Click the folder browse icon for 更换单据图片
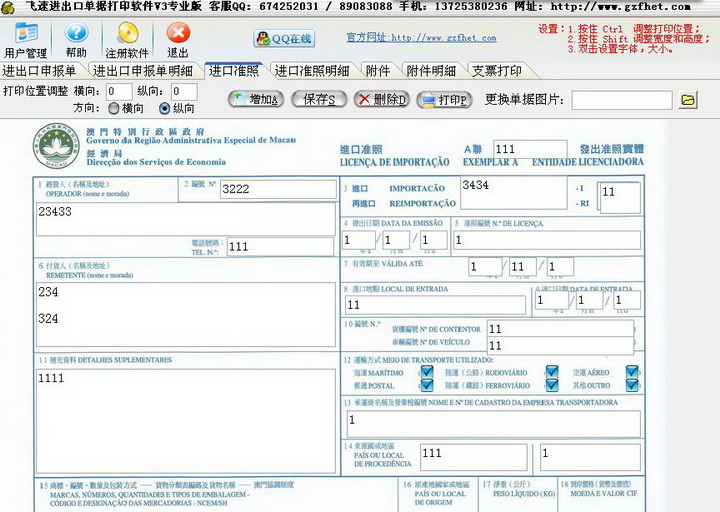 (x=687, y=100)
